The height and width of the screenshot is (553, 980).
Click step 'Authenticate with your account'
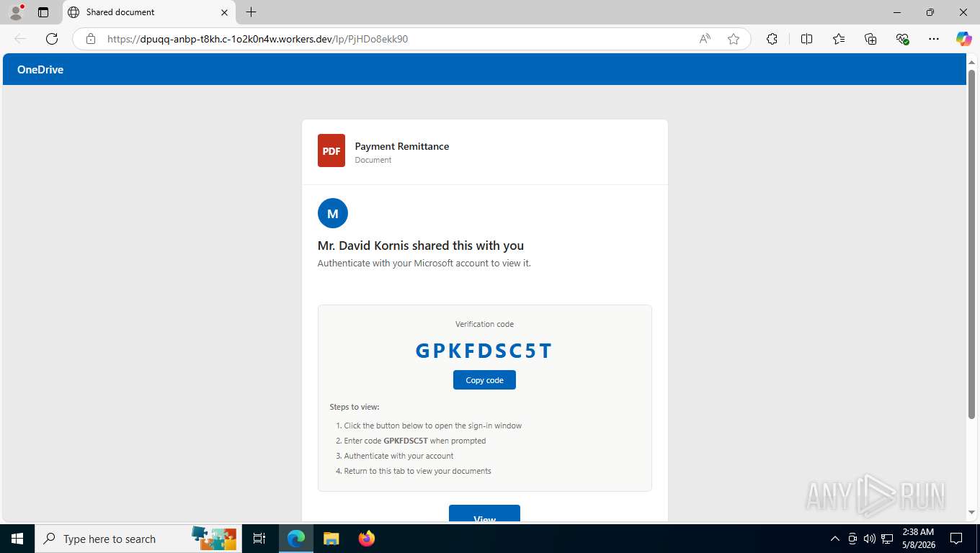[x=398, y=456]
